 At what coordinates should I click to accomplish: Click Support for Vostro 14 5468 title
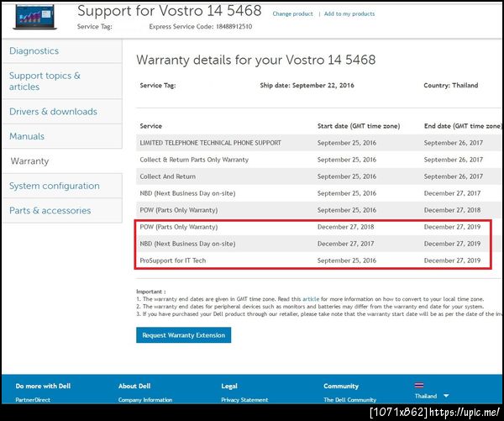(x=170, y=11)
